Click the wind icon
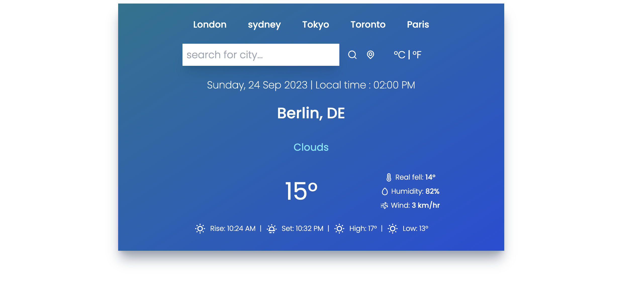 pyautogui.click(x=384, y=206)
